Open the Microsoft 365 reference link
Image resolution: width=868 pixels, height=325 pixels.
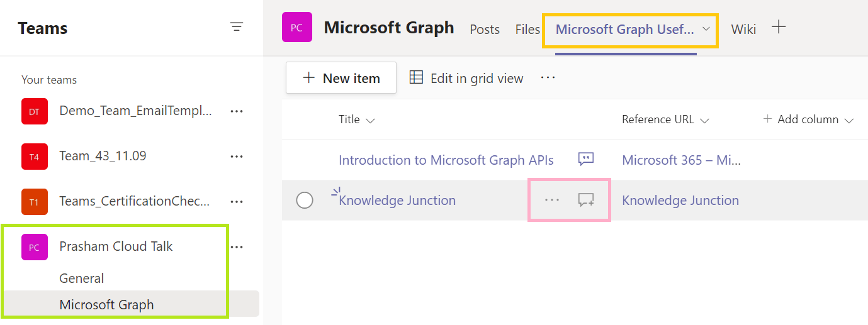[681, 160]
